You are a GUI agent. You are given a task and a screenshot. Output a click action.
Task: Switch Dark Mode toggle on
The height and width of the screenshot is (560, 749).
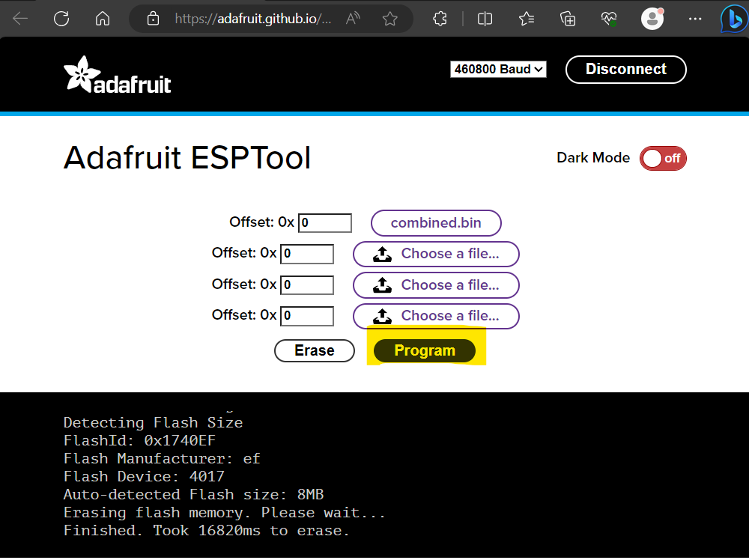coord(663,158)
